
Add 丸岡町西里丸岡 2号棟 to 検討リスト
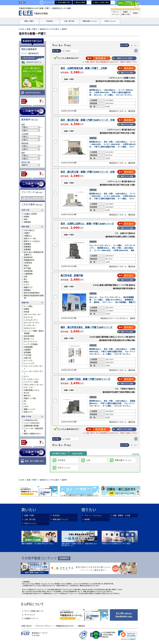127,73
